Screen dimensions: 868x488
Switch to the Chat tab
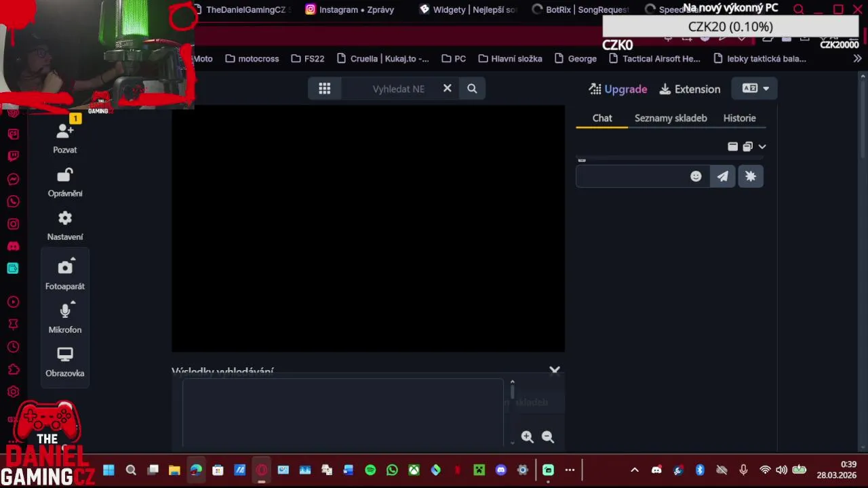[602, 118]
